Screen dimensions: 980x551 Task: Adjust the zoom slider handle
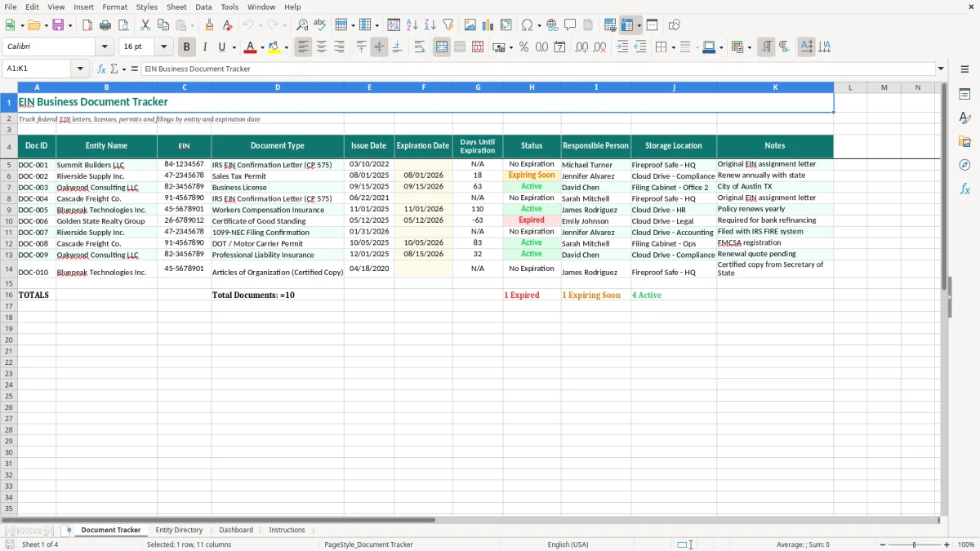[x=914, y=544]
